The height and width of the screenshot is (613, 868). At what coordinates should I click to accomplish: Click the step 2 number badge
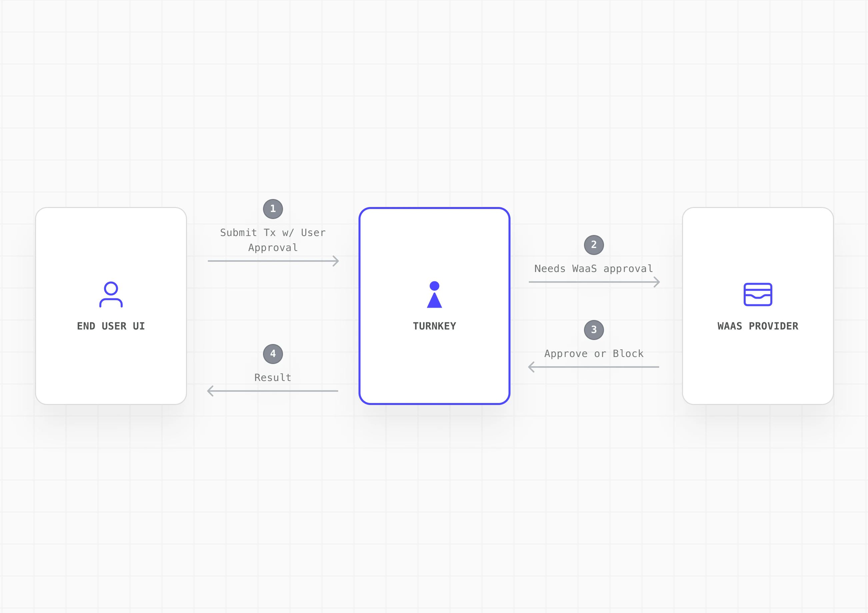(x=594, y=245)
